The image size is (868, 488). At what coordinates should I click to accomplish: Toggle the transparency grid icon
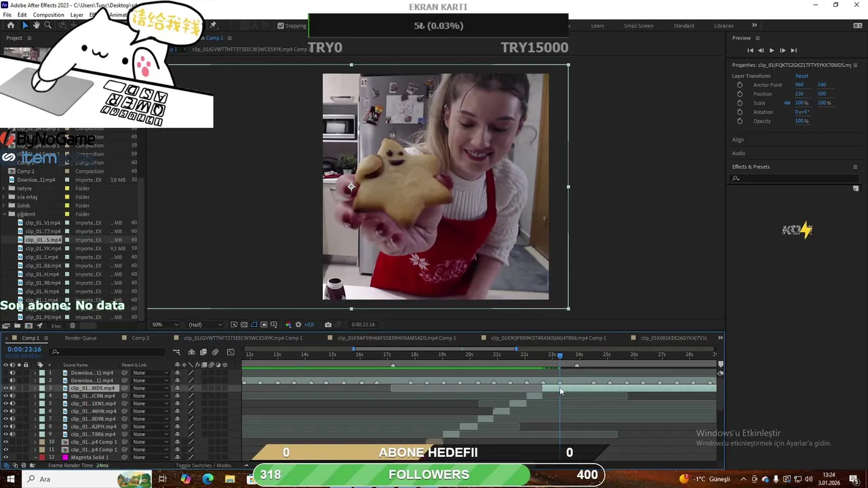(244, 325)
